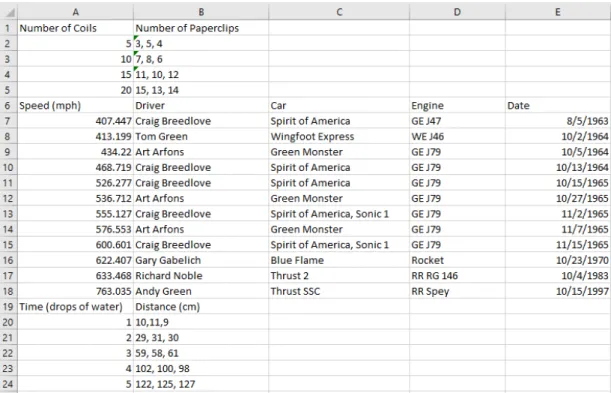Viewport: 611px width, 393px height.
Task: Select column C header
Action: (339, 12)
